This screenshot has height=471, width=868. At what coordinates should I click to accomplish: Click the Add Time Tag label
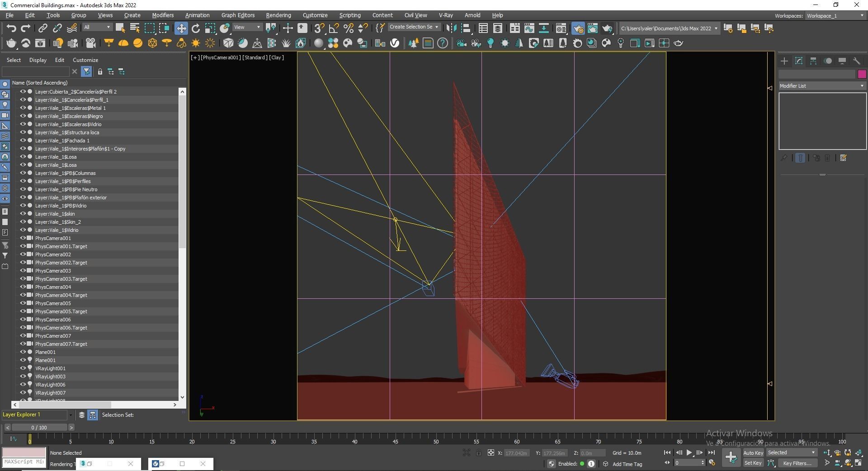pos(627,464)
